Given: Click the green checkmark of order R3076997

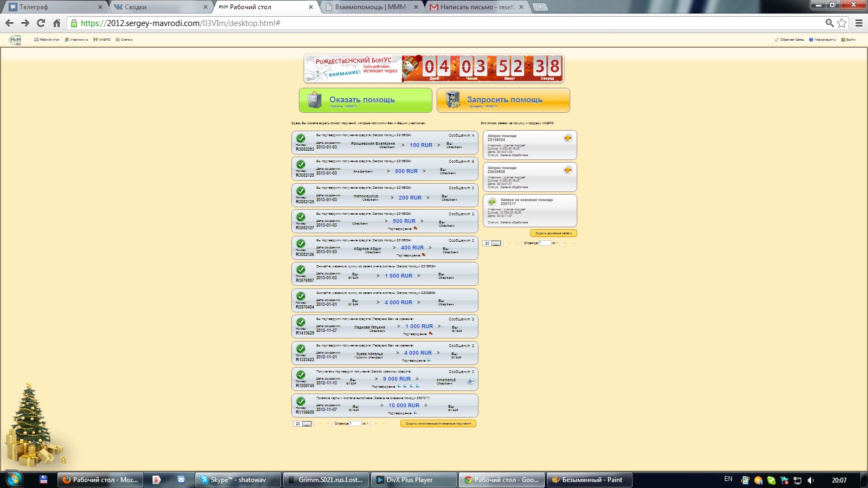Looking at the screenshot, I should pos(301,269).
